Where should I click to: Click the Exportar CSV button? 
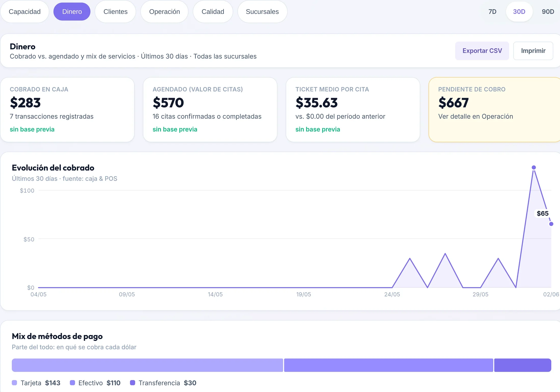pos(482,51)
